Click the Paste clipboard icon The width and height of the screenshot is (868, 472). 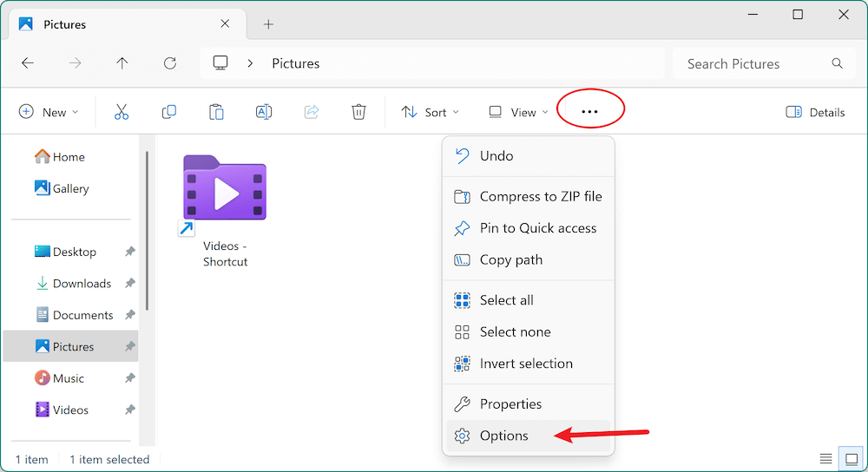click(x=216, y=112)
